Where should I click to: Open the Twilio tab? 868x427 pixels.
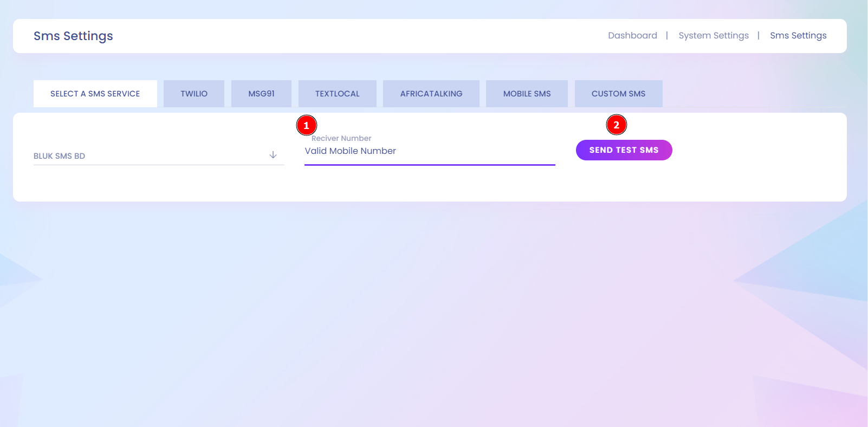(x=194, y=94)
